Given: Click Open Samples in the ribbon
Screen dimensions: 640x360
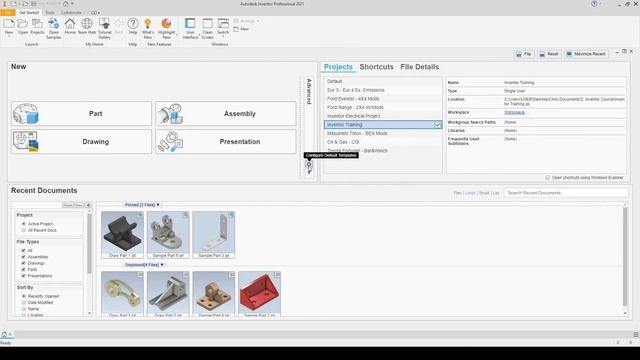Looking at the screenshot, I should click(53, 29).
